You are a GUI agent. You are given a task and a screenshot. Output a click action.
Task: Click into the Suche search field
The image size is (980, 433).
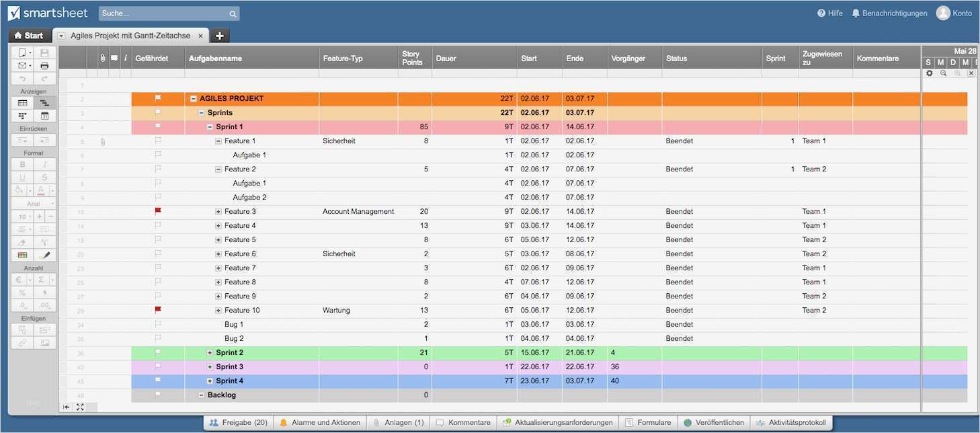pyautogui.click(x=169, y=13)
